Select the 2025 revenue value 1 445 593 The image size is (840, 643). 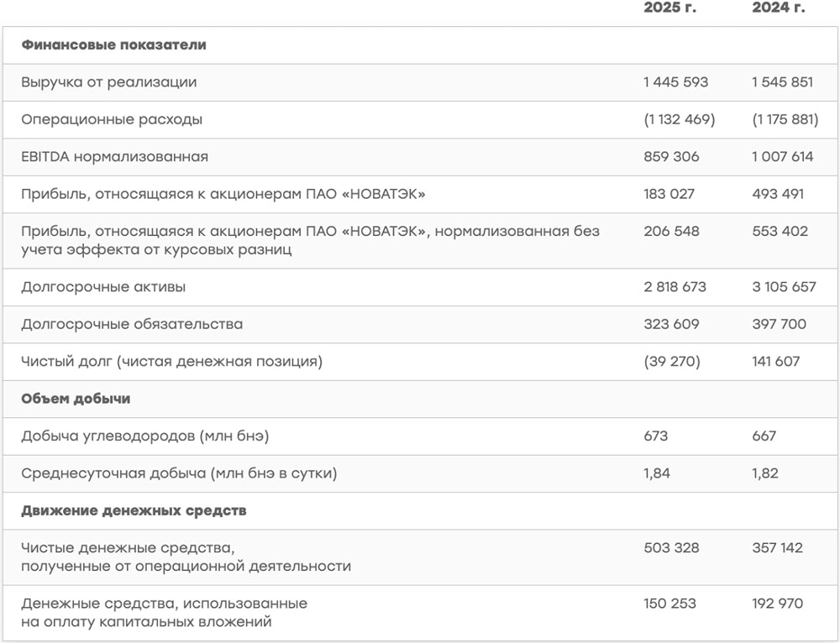point(675,82)
